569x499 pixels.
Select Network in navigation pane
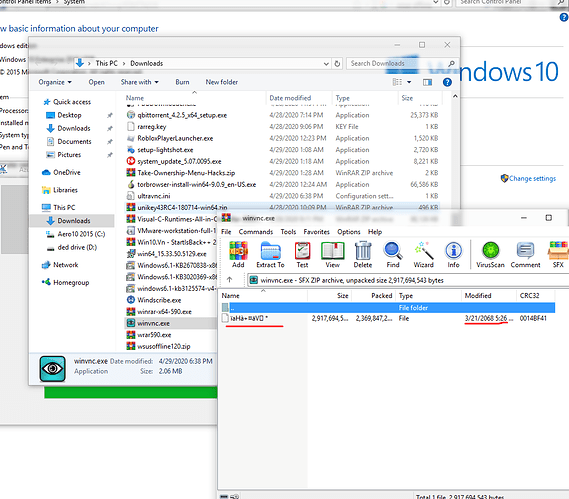coord(60,265)
